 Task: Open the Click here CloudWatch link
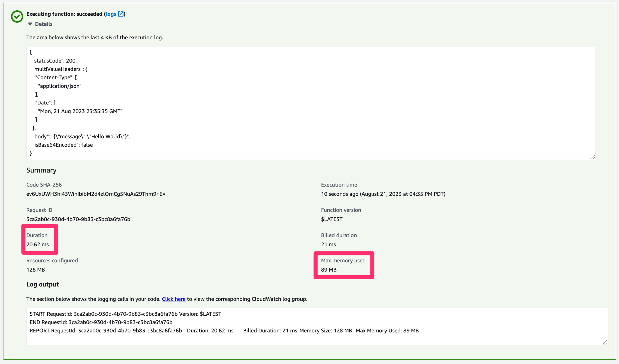[174, 299]
